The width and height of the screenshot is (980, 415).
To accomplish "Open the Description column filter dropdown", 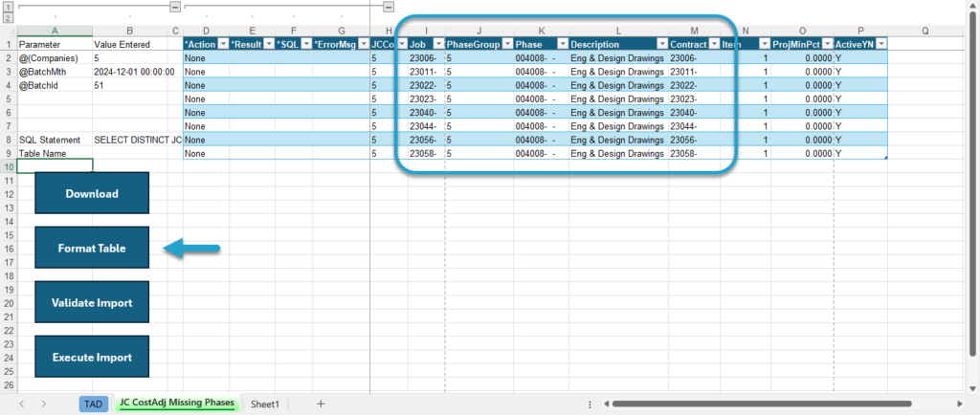I will pos(662,44).
